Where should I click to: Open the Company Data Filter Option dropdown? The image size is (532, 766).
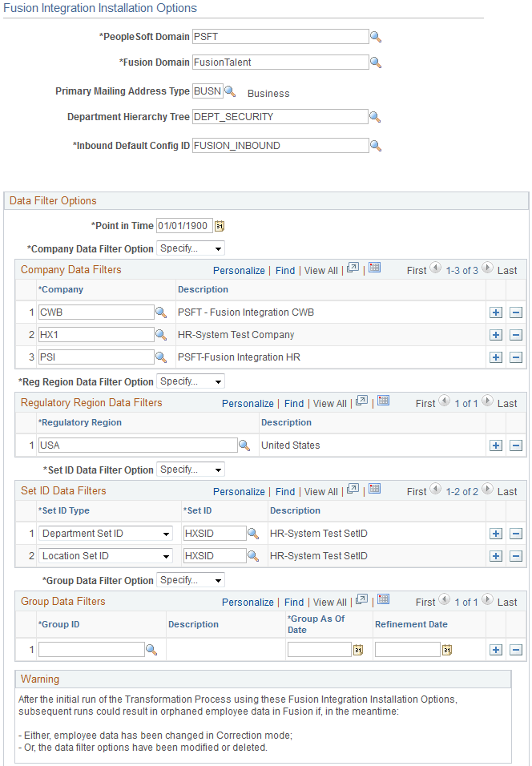[x=190, y=248]
